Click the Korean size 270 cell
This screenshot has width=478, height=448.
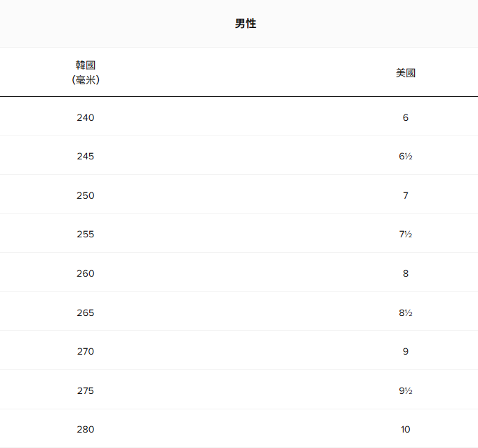(x=86, y=351)
